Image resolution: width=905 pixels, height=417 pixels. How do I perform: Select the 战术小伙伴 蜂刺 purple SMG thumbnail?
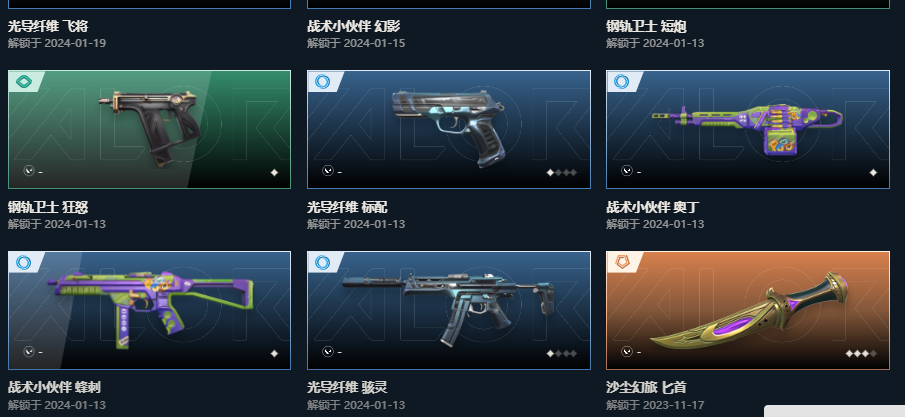(x=149, y=310)
